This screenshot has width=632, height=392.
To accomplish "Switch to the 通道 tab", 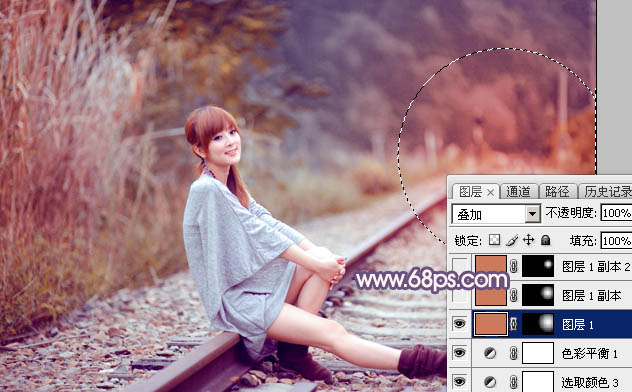I will pos(518,191).
